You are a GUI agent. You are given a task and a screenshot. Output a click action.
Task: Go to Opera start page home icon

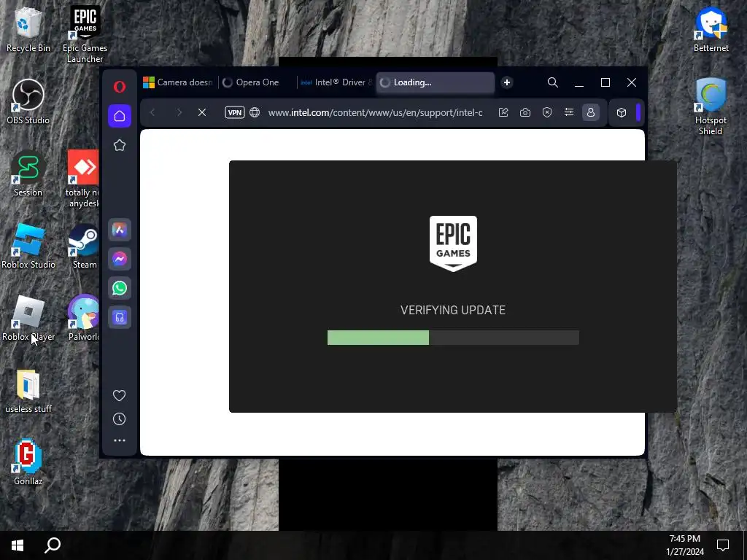pyautogui.click(x=120, y=116)
